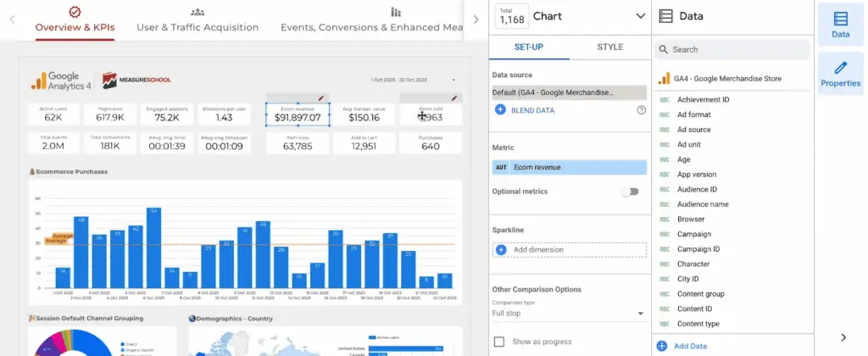Click the right tab scroll arrow
This screenshot has width=868, height=356.
476,19
